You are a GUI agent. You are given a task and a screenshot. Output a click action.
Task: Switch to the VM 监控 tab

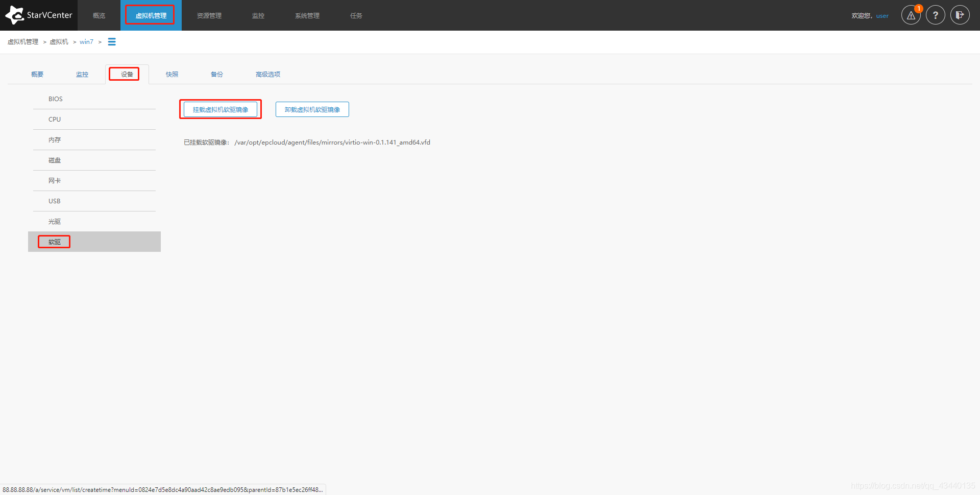(x=82, y=75)
